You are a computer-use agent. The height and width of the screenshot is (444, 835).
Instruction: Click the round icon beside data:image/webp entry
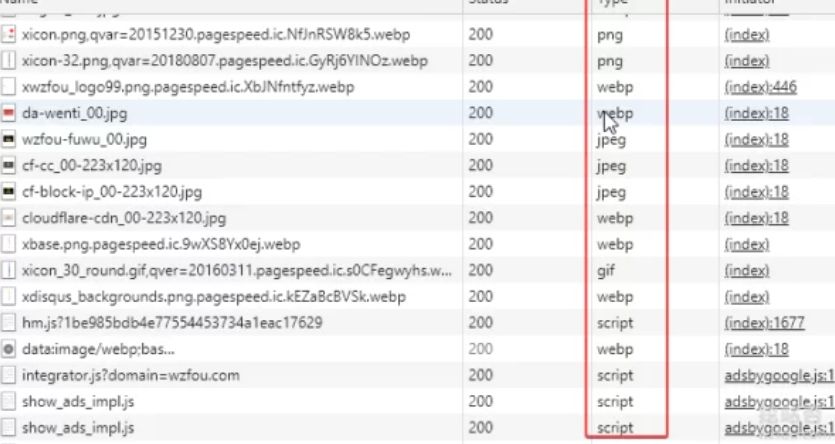click(9, 349)
